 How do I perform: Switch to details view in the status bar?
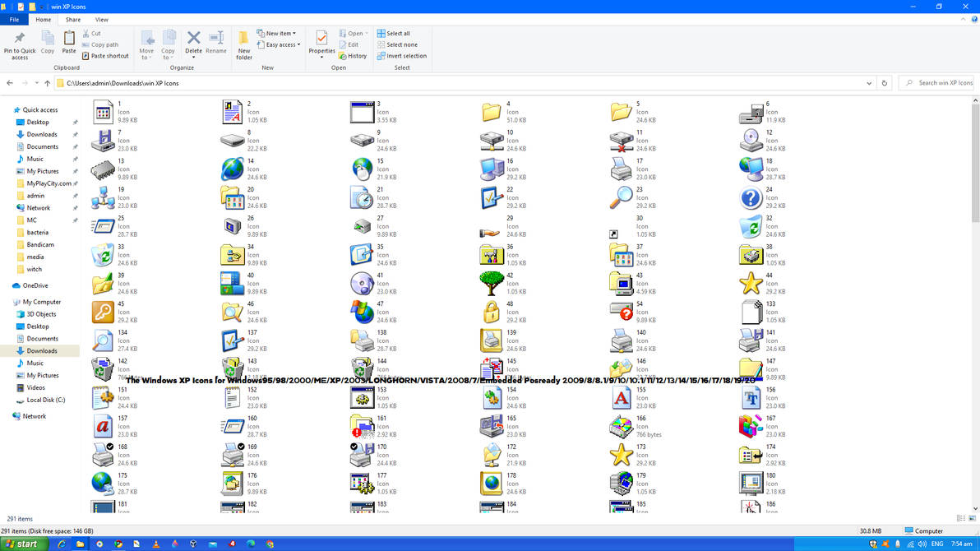click(960, 517)
